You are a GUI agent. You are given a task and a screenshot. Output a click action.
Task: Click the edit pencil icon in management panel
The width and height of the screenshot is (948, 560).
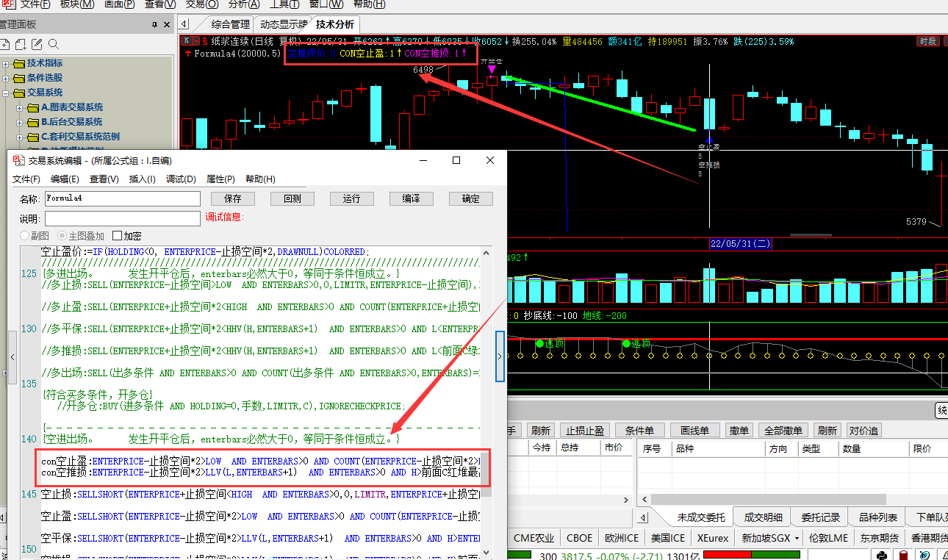click(x=37, y=45)
